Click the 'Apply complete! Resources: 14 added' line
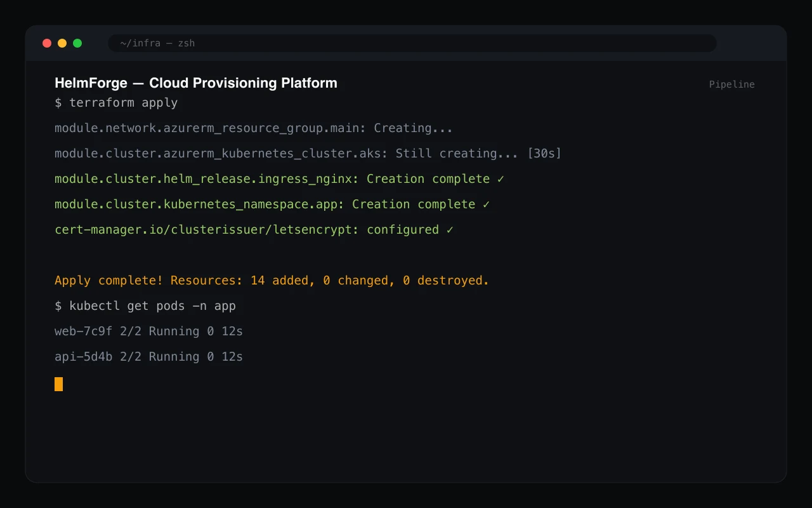This screenshot has height=508, width=812. (x=272, y=281)
